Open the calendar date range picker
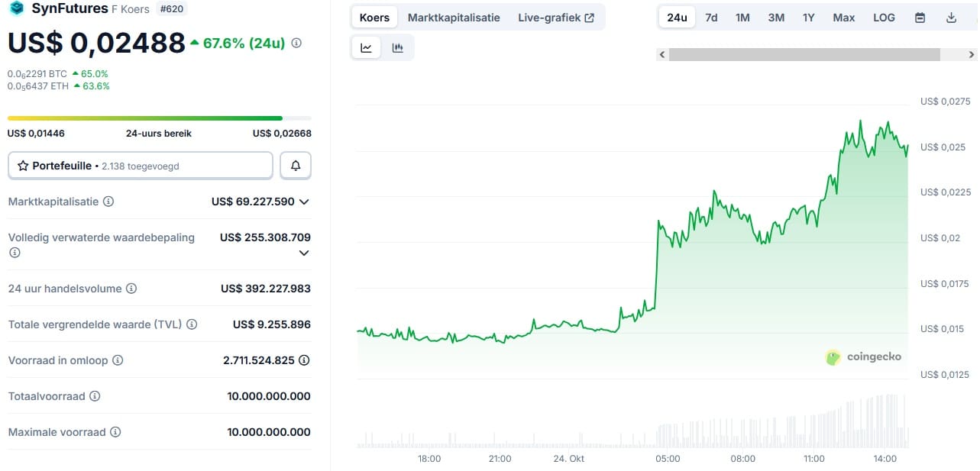The width and height of the screenshot is (980, 471). pyautogui.click(x=920, y=18)
